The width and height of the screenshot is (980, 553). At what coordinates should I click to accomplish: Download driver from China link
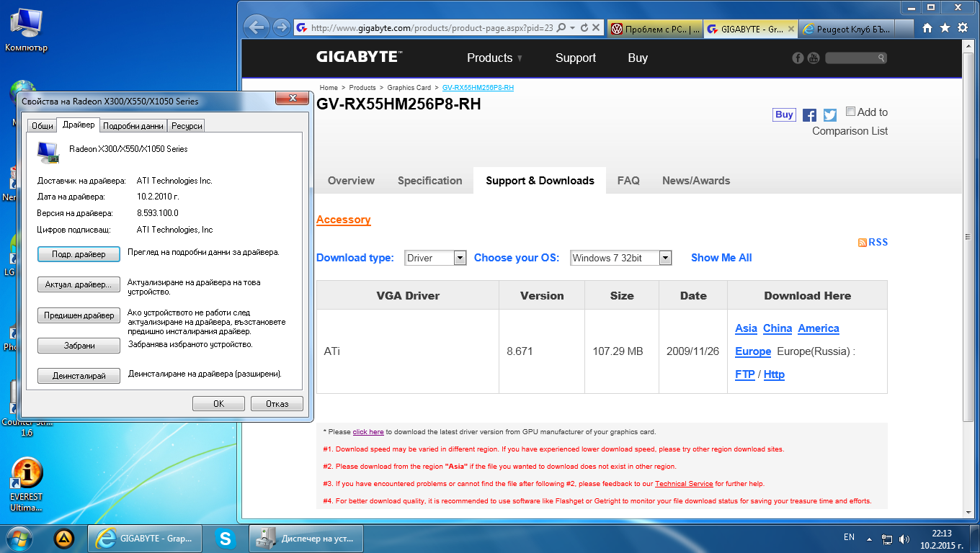point(778,328)
